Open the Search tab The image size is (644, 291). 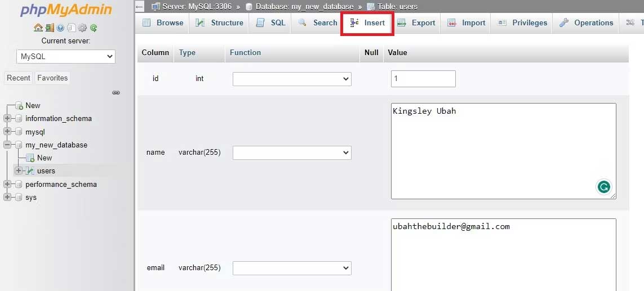[317, 23]
